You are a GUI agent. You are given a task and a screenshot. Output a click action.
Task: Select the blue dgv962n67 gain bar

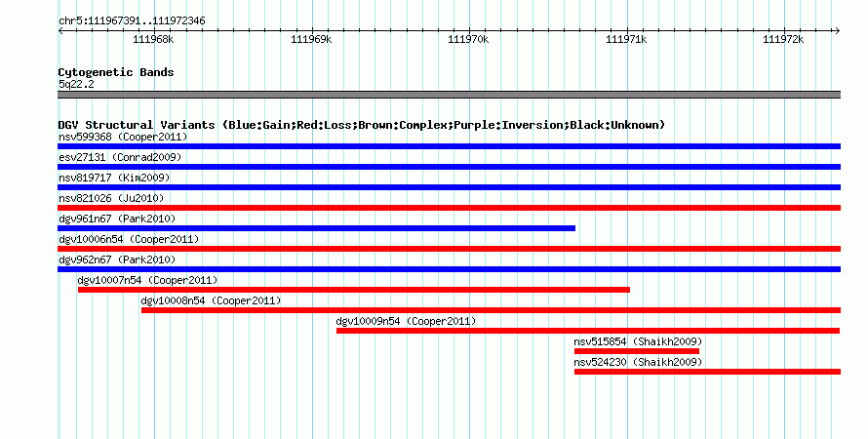pyautogui.click(x=449, y=269)
